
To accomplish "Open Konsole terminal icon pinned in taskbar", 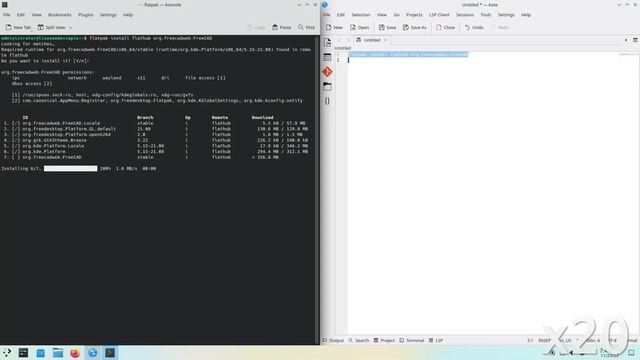I will pos(23,353).
